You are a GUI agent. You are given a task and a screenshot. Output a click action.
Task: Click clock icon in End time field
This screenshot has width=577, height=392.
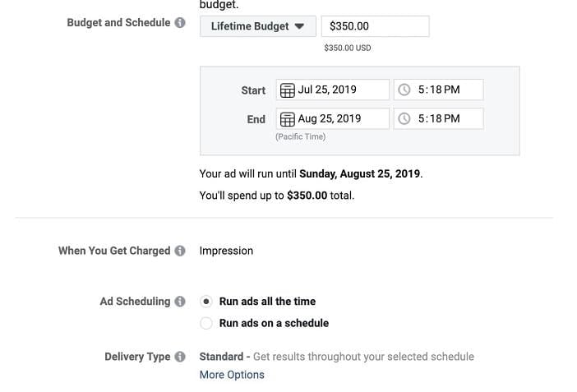click(404, 118)
